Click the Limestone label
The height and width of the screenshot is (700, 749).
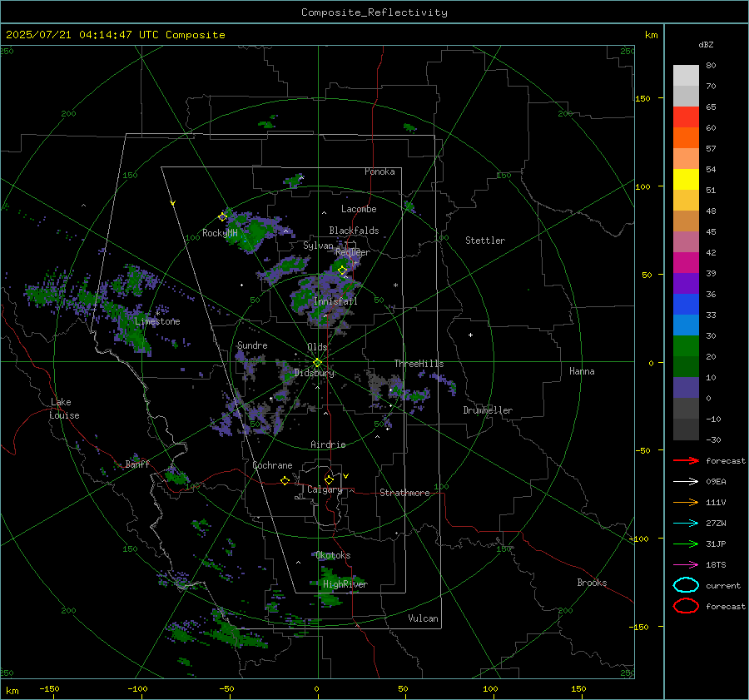[157, 321]
